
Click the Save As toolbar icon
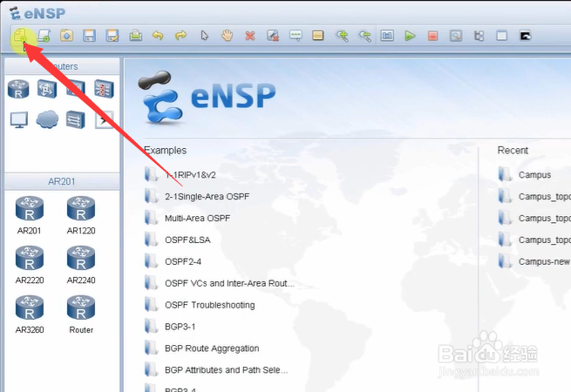pyautogui.click(x=112, y=36)
